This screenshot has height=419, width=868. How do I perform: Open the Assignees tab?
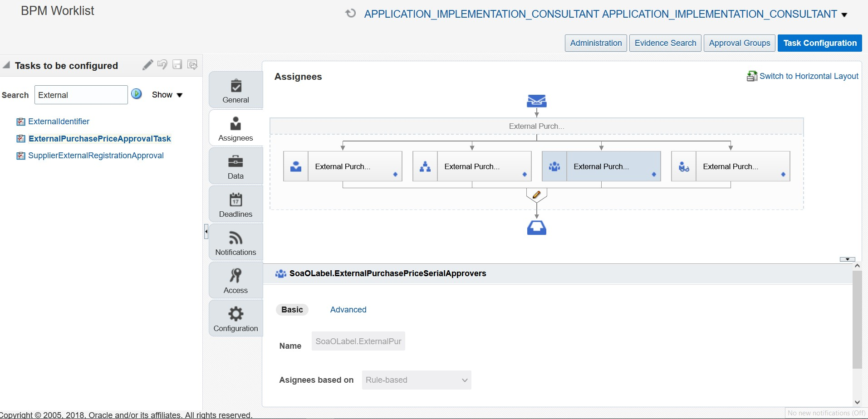tap(236, 128)
